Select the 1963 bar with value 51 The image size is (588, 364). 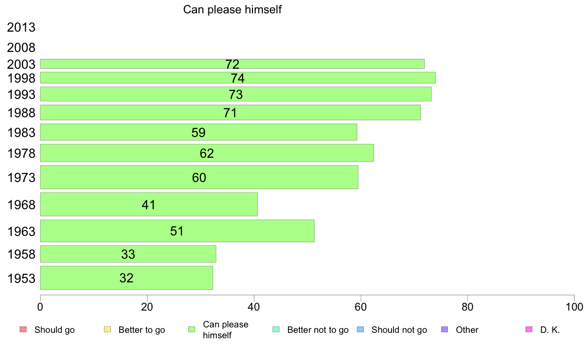click(x=177, y=231)
